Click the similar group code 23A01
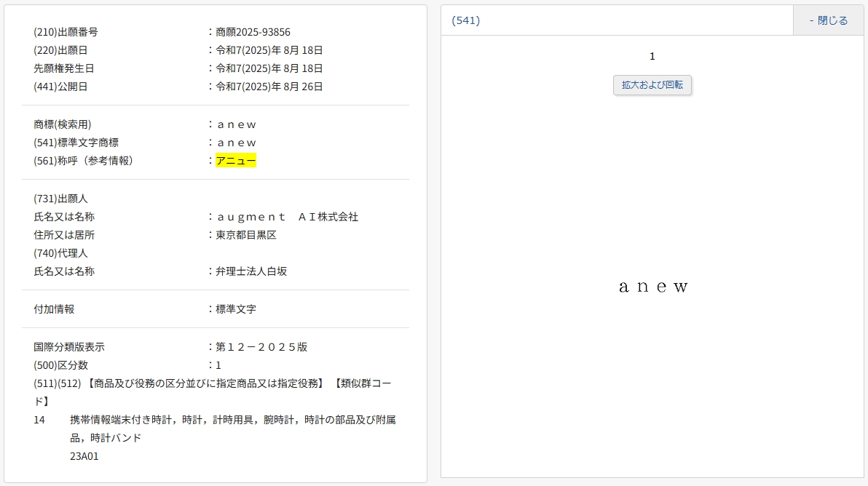Viewport: 868px width, 486px height. click(84, 456)
